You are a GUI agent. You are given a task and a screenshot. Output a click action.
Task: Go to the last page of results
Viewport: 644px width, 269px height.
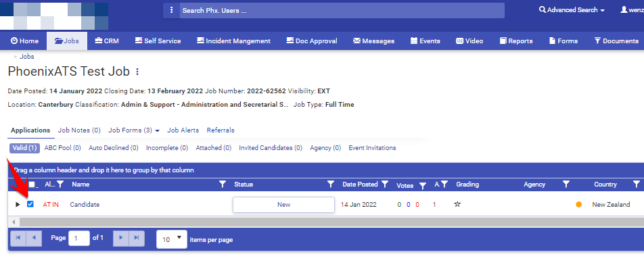(x=137, y=238)
